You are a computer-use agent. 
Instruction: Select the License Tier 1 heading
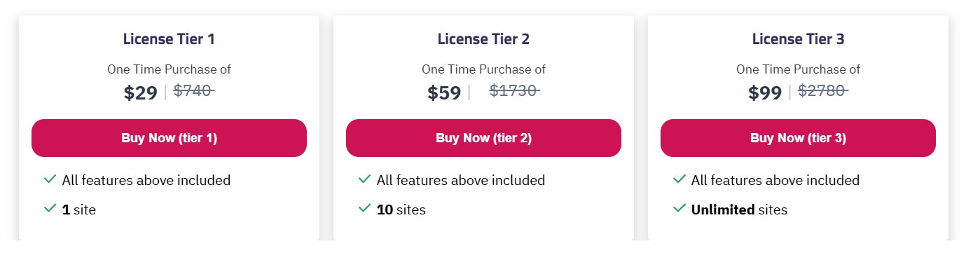click(x=169, y=39)
